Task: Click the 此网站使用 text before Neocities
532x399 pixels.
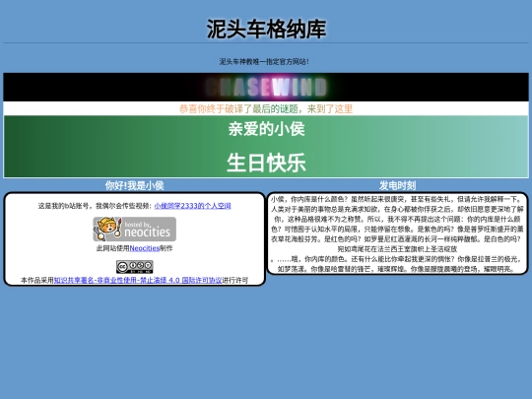Action: click(x=113, y=248)
